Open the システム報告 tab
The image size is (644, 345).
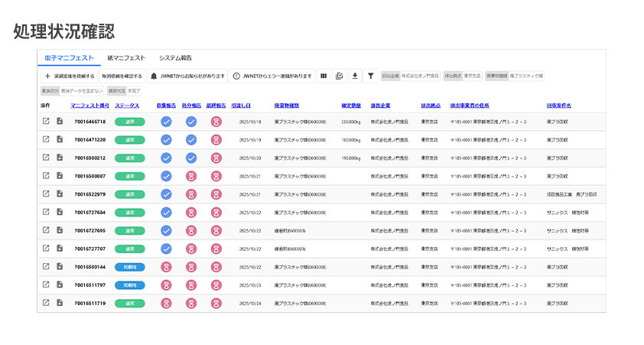(x=175, y=58)
